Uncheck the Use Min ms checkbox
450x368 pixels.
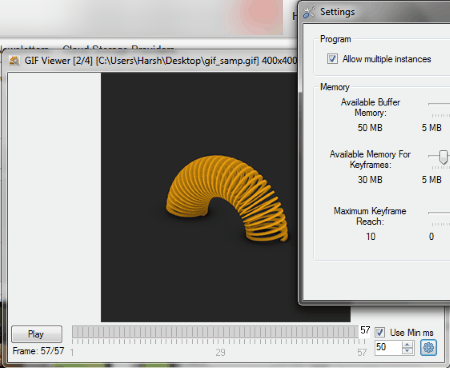[x=379, y=332]
